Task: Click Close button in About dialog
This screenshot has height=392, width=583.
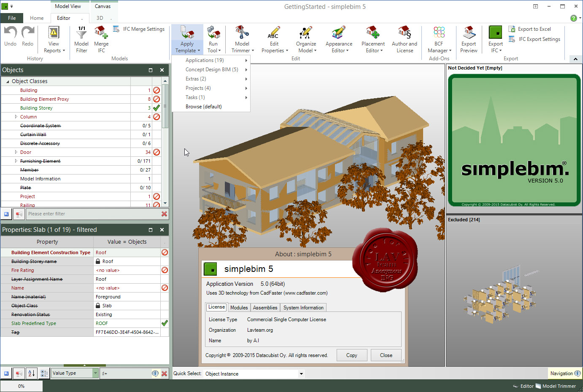Action: (x=386, y=355)
